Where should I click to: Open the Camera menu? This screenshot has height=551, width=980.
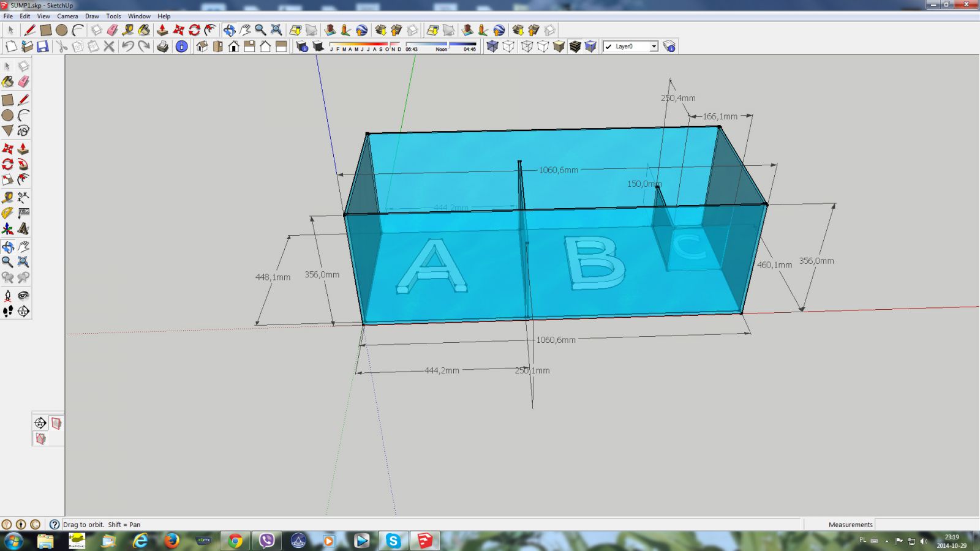(x=67, y=17)
